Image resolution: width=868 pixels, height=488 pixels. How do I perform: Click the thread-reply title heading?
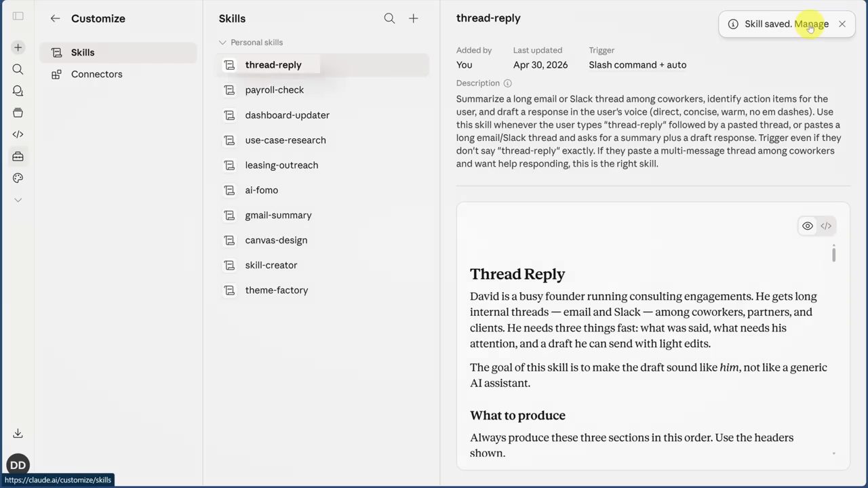point(488,18)
